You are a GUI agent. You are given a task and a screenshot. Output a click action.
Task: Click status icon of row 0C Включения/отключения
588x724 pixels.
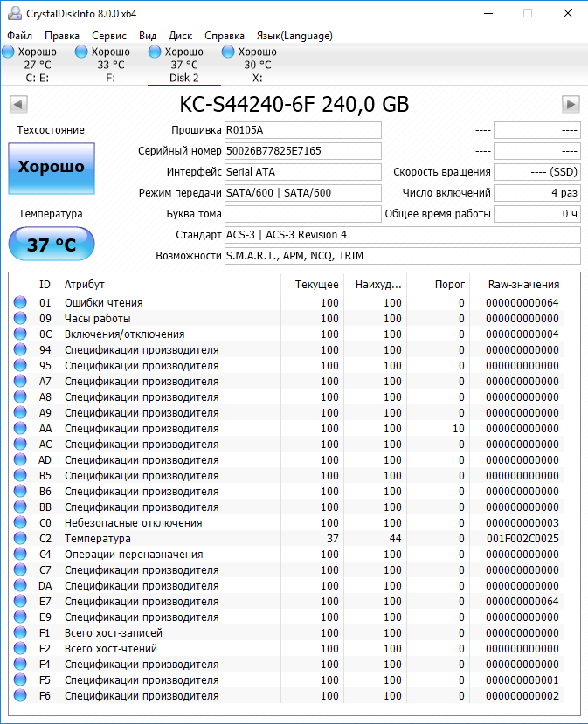pyautogui.click(x=20, y=334)
